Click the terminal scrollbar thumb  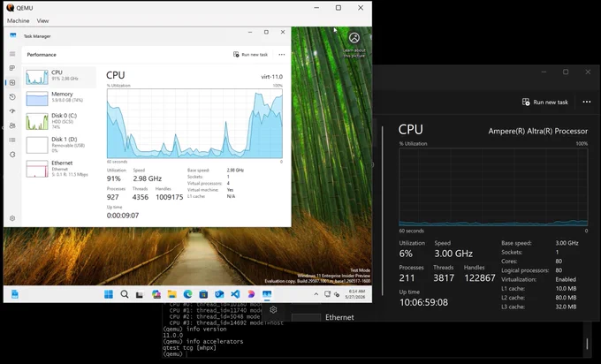coord(587,344)
